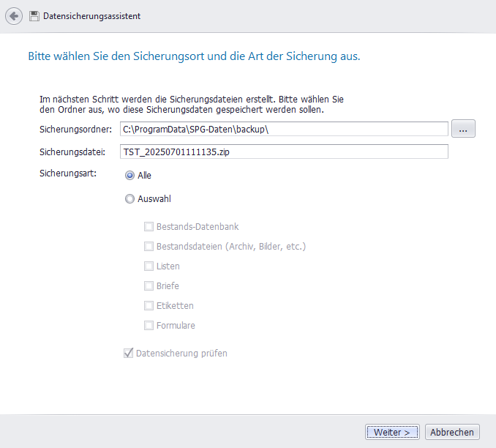Click the blue heading about Sicherungsort
Screen dimensions: 496x448
[194, 56]
